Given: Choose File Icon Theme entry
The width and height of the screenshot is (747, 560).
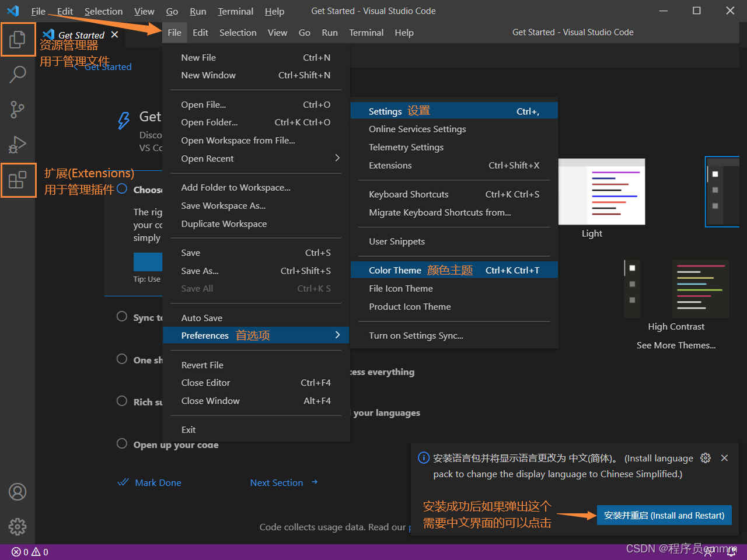Looking at the screenshot, I should (454, 288).
